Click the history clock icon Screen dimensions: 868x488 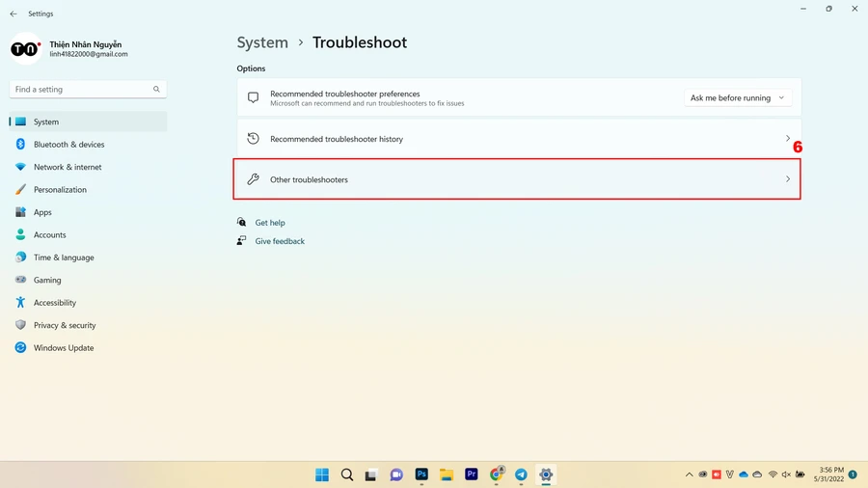pos(253,138)
